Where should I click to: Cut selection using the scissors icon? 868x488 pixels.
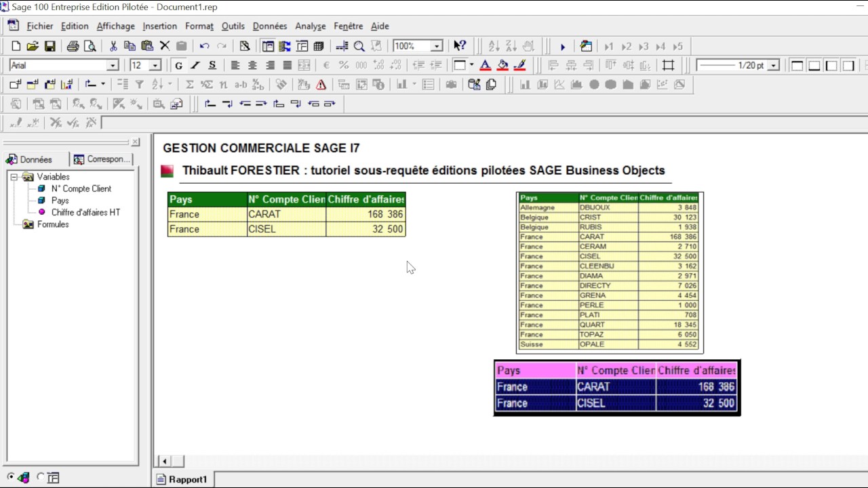click(113, 46)
